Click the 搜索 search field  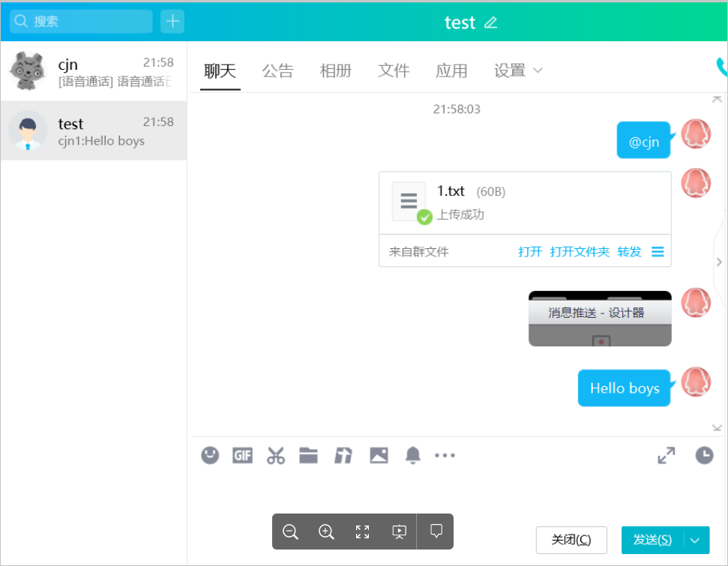click(x=81, y=21)
